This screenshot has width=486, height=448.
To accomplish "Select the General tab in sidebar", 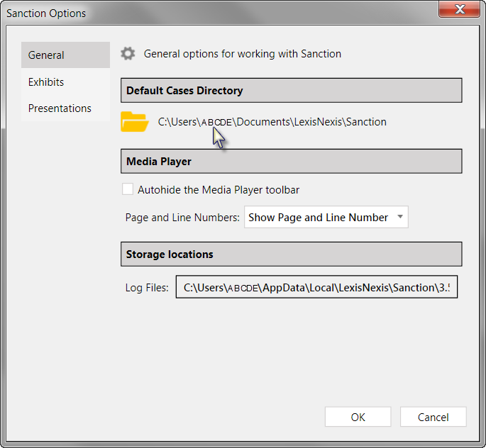I will [65, 55].
